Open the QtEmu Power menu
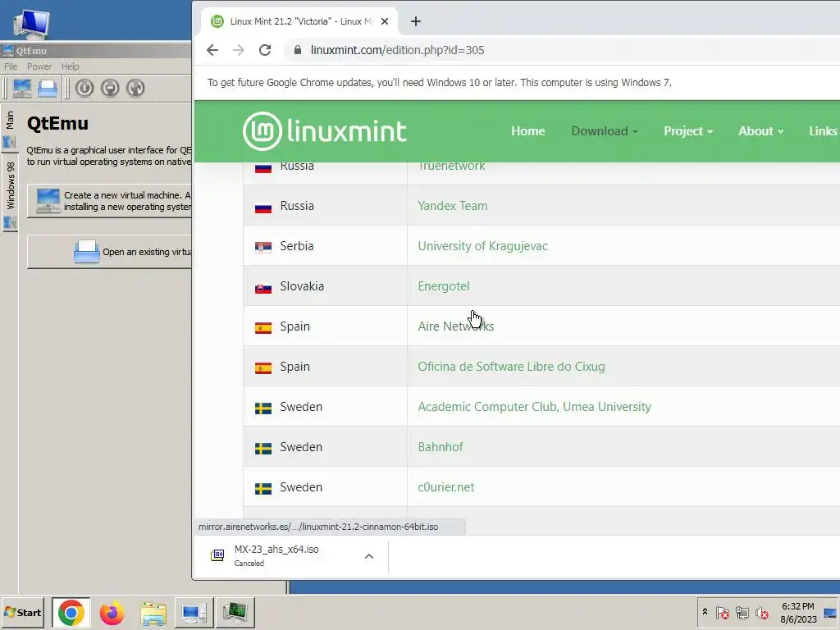This screenshot has height=630, width=840. (x=39, y=66)
